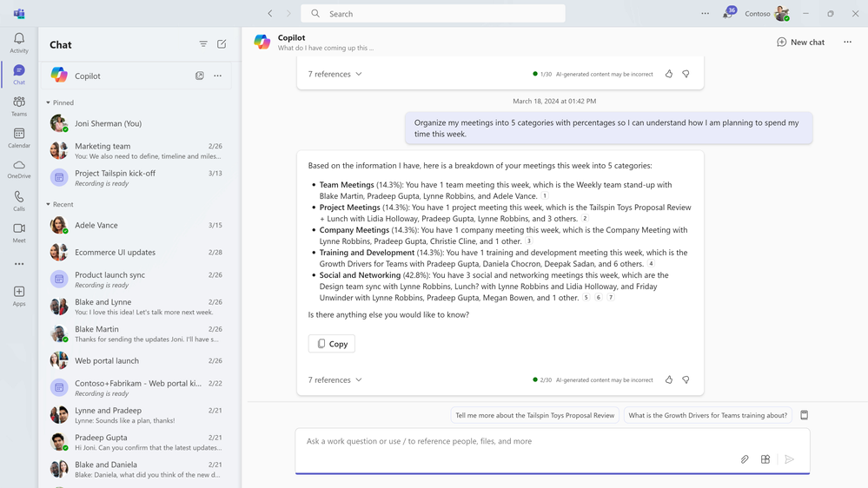Open the plugins grid icon in compose box
The width and height of the screenshot is (868, 488).
(765, 459)
